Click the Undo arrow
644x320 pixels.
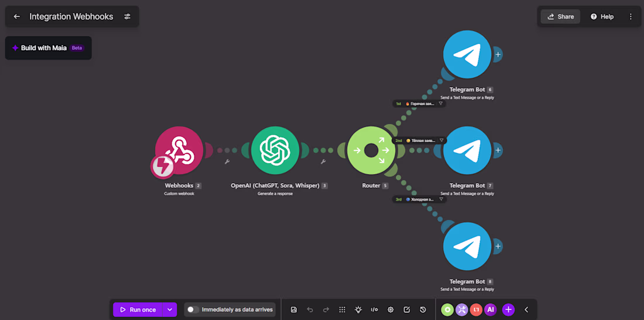click(x=310, y=309)
